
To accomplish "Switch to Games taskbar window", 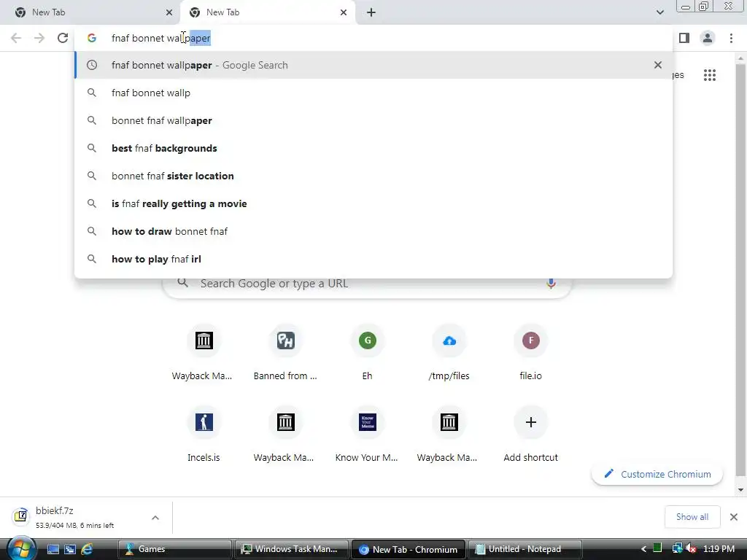I will 174,549.
